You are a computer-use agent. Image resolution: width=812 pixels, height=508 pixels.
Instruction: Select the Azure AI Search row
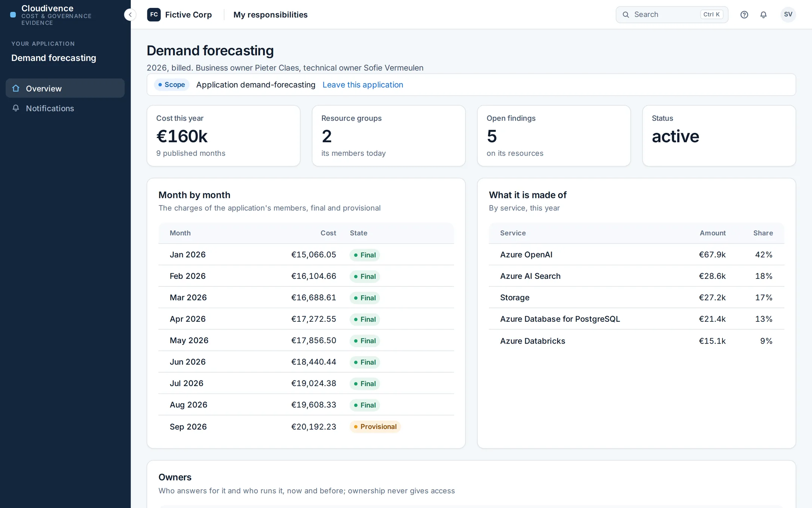click(x=636, y=276)
